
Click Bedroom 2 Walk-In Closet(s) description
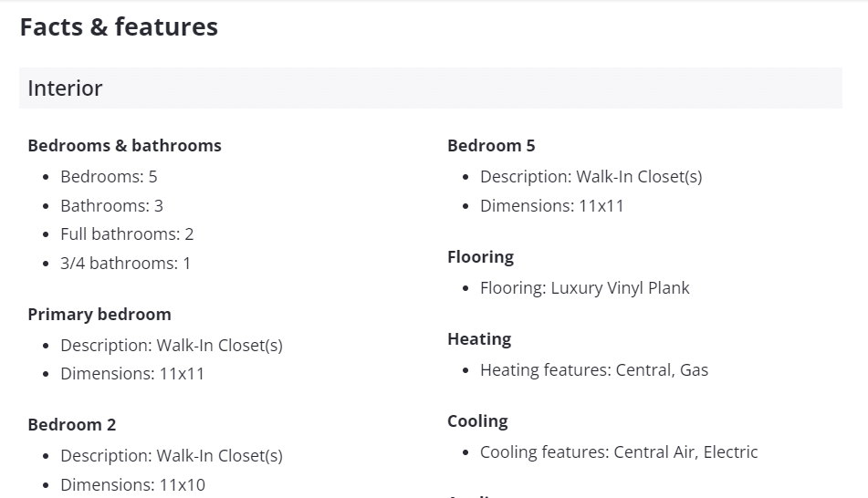171,456
